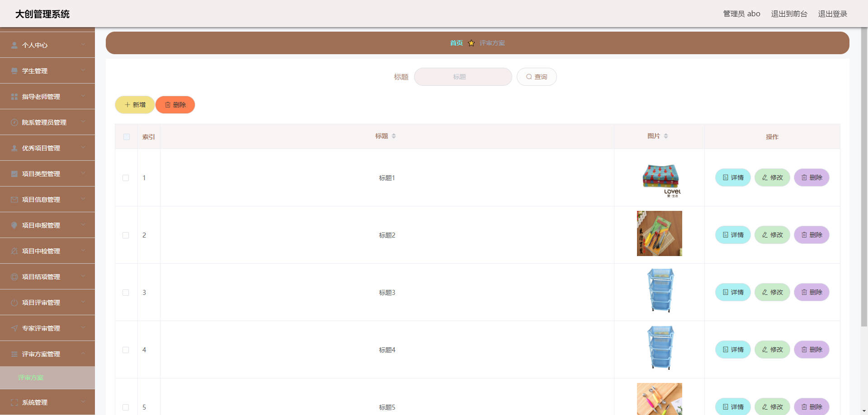Viewport: 868px width, 415px height.
Task: Open 专家评审管理 menu
Action: (47, 328)
